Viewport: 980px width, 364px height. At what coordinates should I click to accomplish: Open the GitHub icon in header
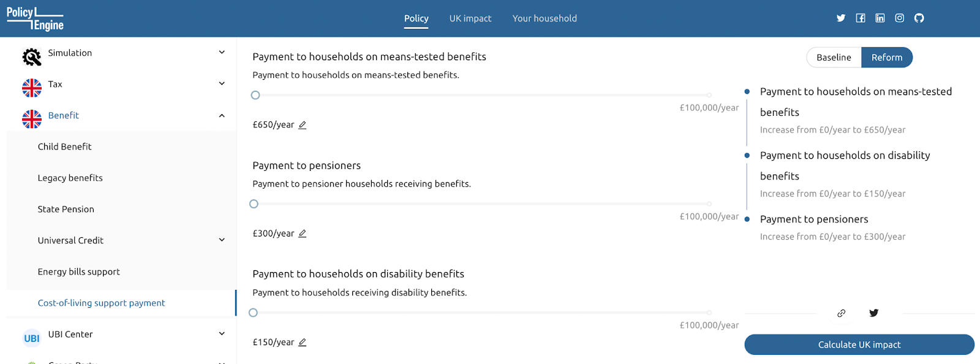[919, 18]
